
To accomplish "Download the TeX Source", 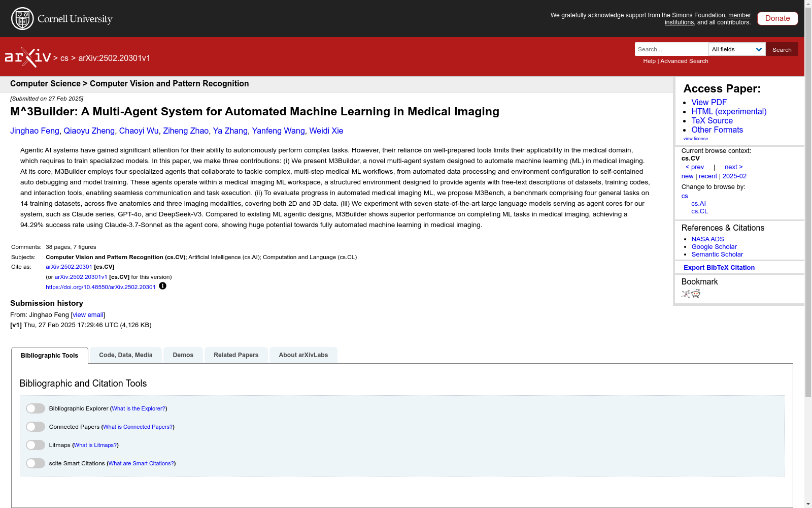I will pyautogui.click(x=712, y=121).
